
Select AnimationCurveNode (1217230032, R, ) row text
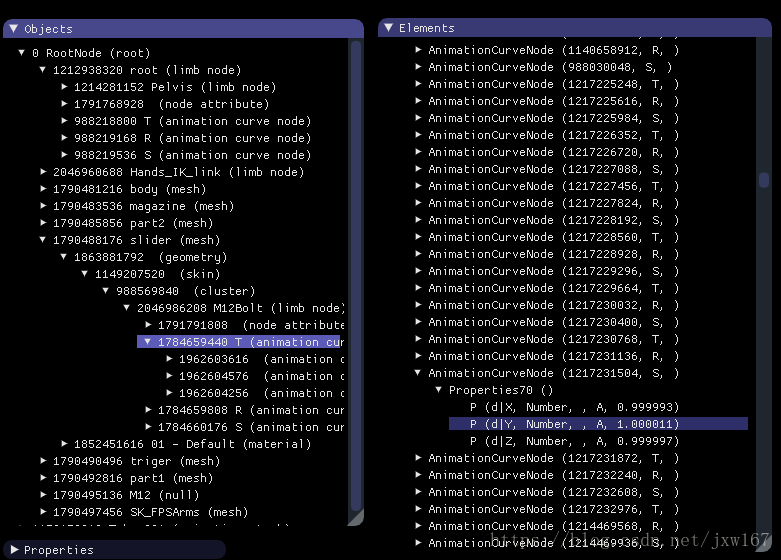(553, 305)
